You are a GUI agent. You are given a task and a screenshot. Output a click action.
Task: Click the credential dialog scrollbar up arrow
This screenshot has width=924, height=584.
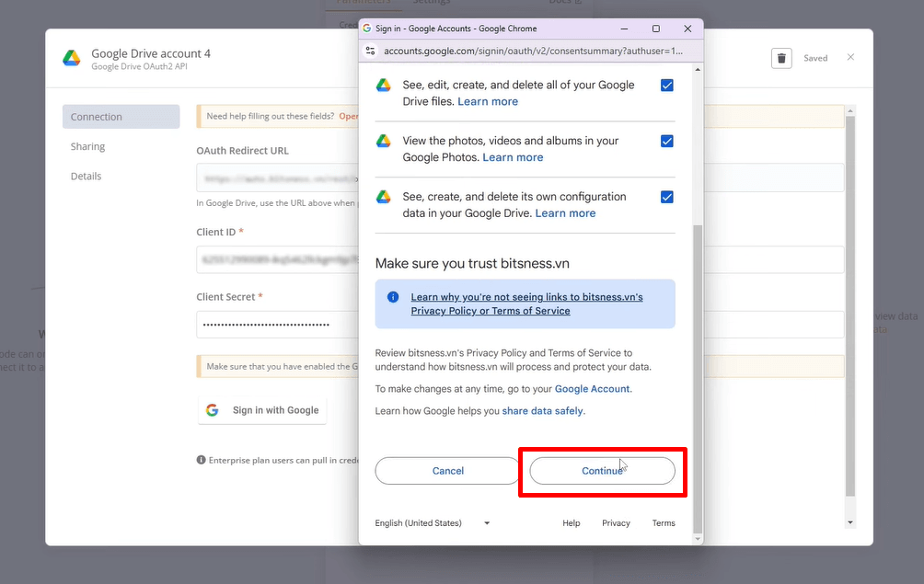pos(849,110)
